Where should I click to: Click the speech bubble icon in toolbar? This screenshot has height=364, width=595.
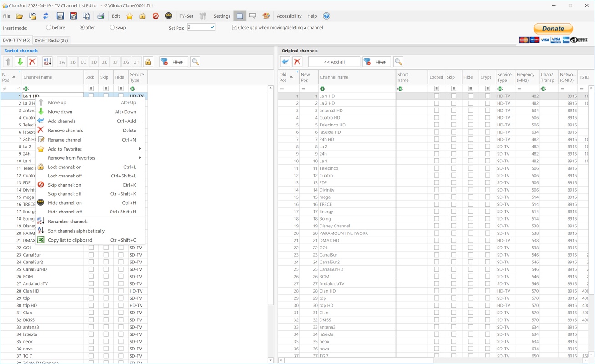click(253, 16)
